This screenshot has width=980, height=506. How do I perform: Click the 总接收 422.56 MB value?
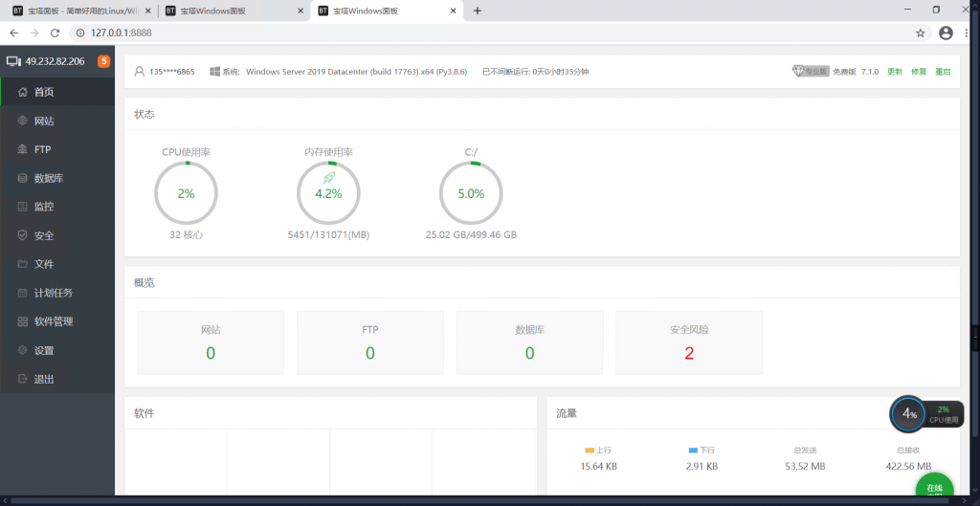908,466
